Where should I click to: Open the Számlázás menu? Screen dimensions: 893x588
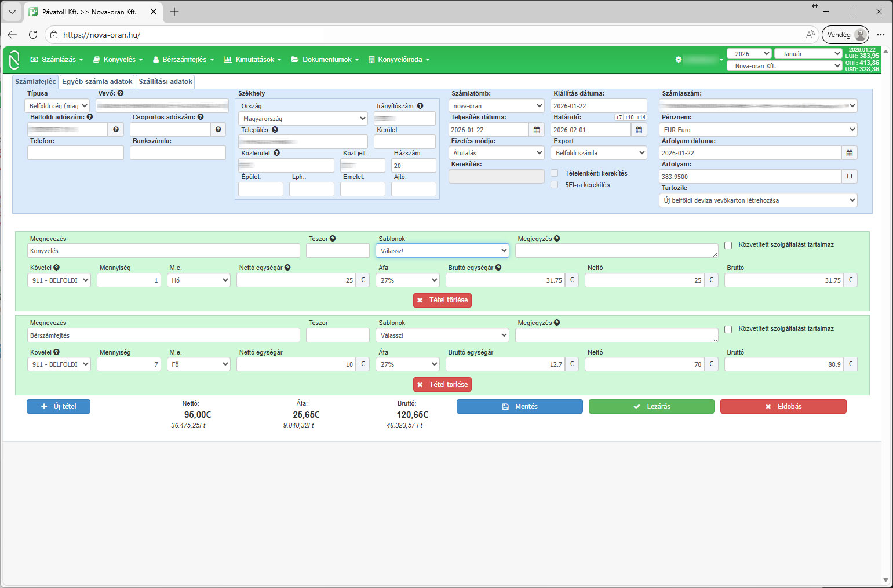pos(57,60)
